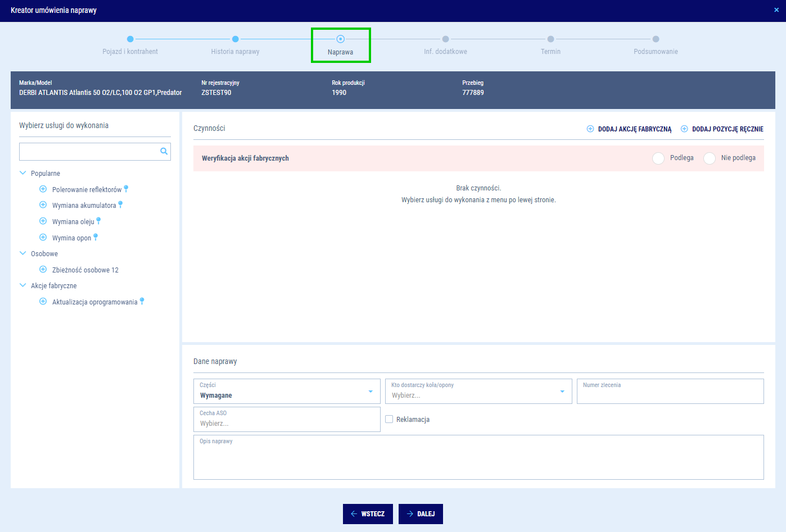
Task: Click plus icon beside Polerowanie reflektorów
Action: [43, 189]
